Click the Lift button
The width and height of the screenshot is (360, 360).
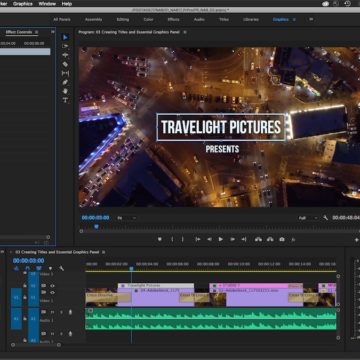258,239
